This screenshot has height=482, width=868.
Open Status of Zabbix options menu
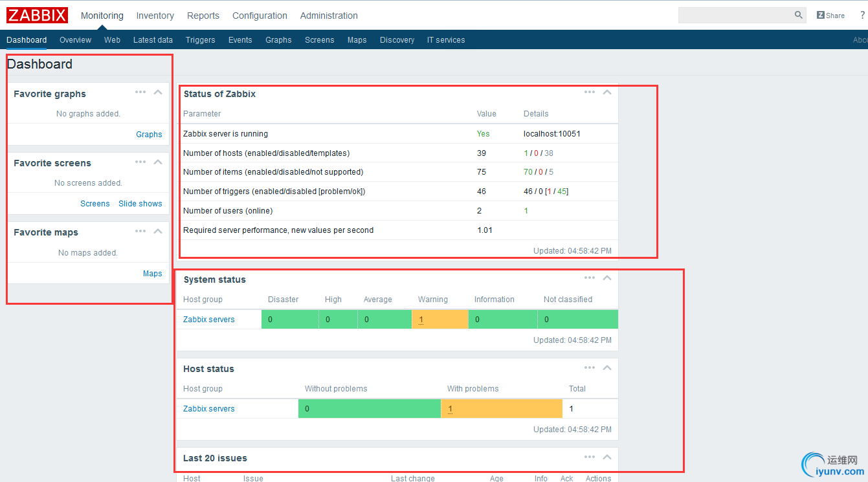pyautogui.click(x=590, y=92)
